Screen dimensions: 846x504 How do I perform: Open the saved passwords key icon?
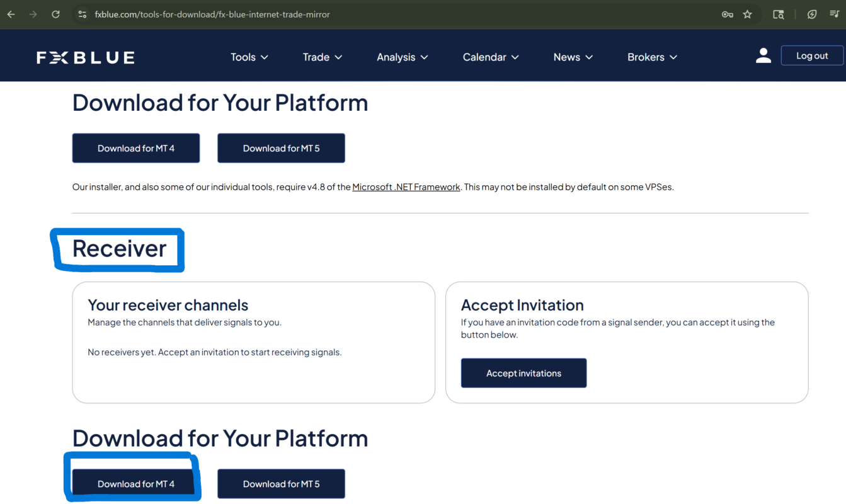[x=727, y=14]
